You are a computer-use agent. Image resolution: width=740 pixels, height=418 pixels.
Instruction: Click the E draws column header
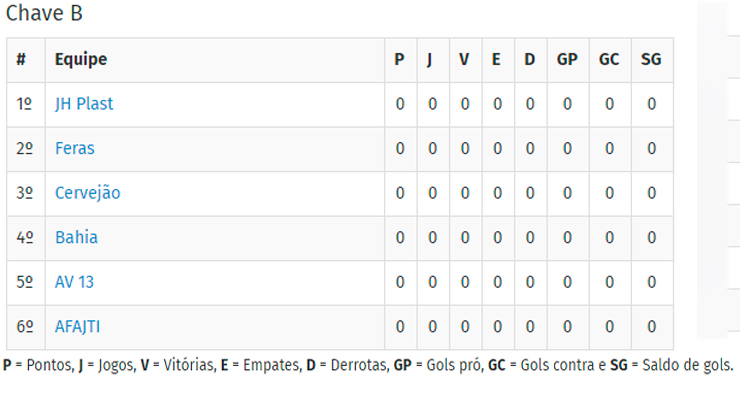496,59
